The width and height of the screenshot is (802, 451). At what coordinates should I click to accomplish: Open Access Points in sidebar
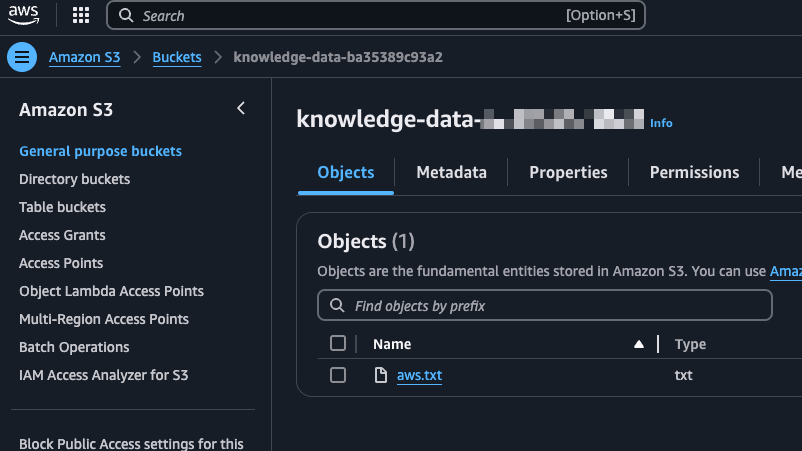pyautogui.click(x=61, y=263)
